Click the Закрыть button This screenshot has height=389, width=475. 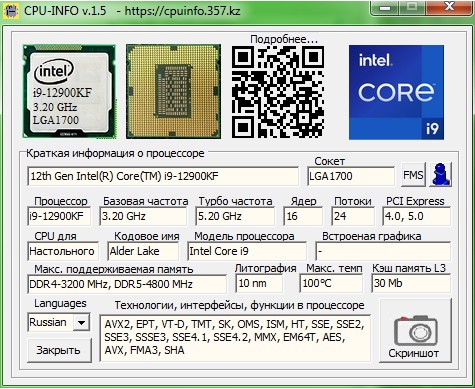click(59, 350)
